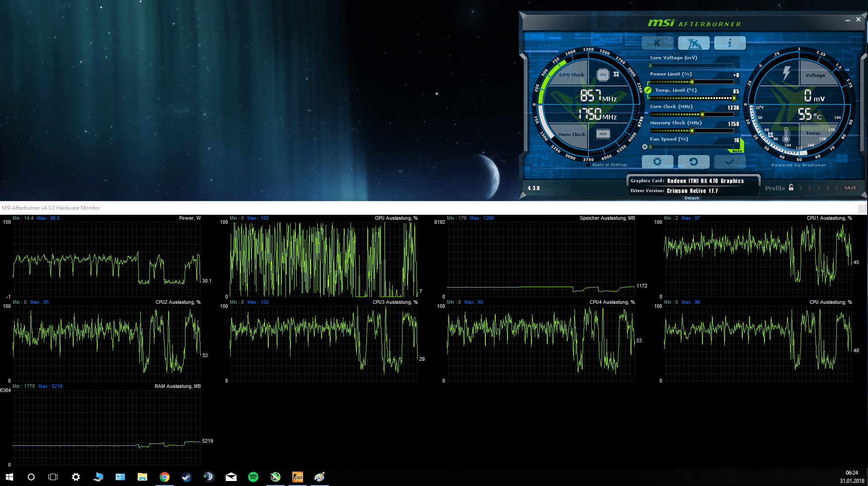This screenshot has width=868, height=486.
Task: Select profile slot 5
Action: point(836,188)
